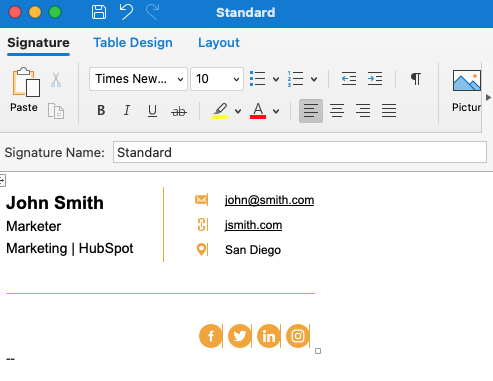Copy selection with the copy icon
The height and width of the screenshot is (381, 493).
(x=56, y=111)
